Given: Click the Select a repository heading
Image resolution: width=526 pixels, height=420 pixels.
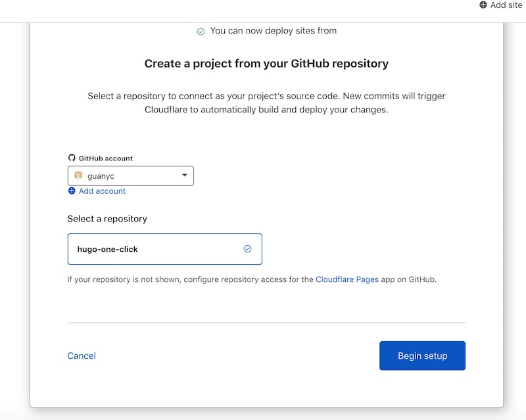Looking at the screenshot, I should click(x=107, y=219).
